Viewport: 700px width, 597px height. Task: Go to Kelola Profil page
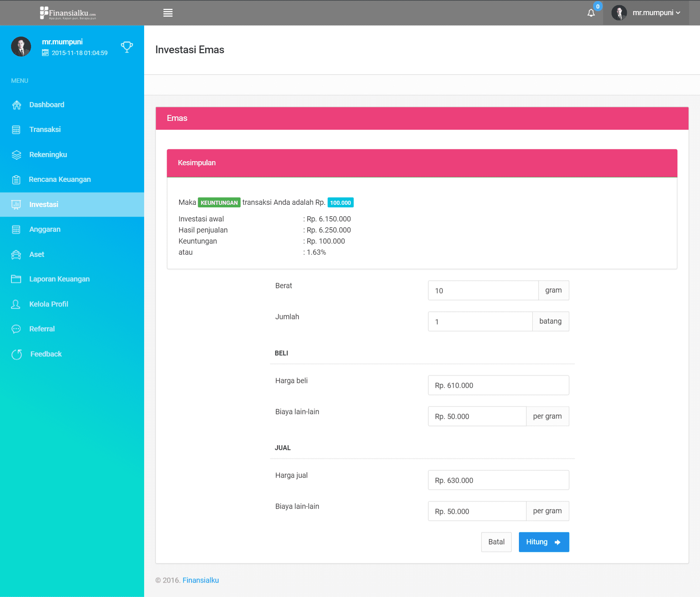[48, 304]
